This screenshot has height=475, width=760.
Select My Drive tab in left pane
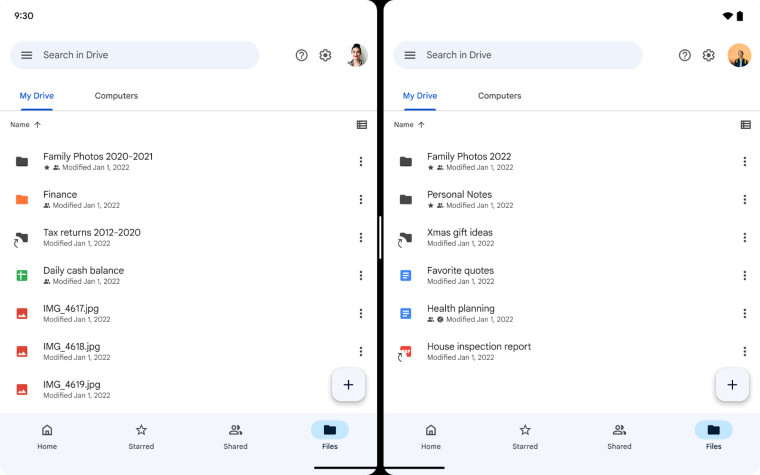[x=37, y=96]
